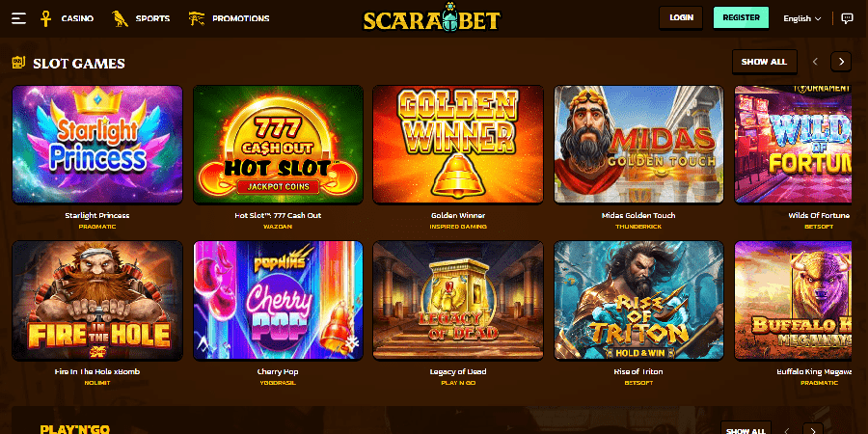Launch the Legacy of Dead game
Image resolution: width=868 pixels, height=434 pixels.
[x=458, y=301]
